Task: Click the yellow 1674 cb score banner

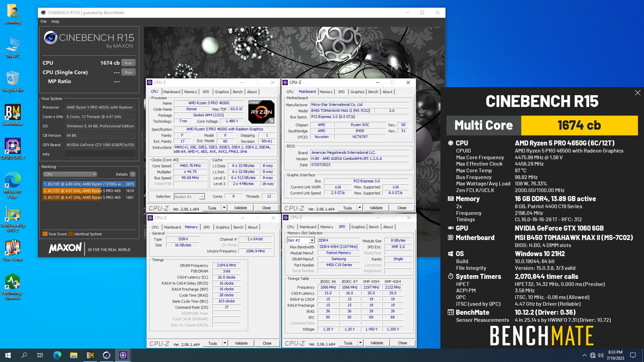Action: coord(579,125)
